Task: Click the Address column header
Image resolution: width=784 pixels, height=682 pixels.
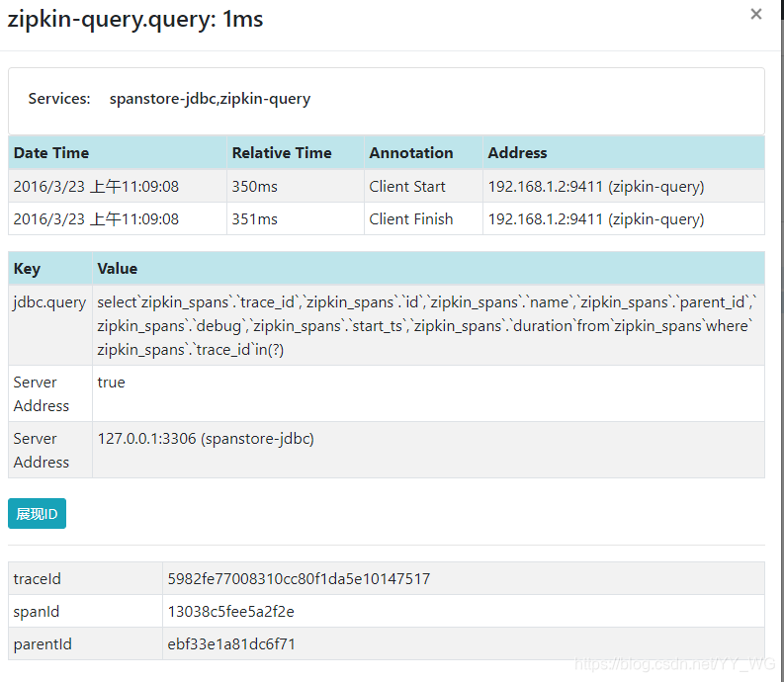Action: pos(624,152)
